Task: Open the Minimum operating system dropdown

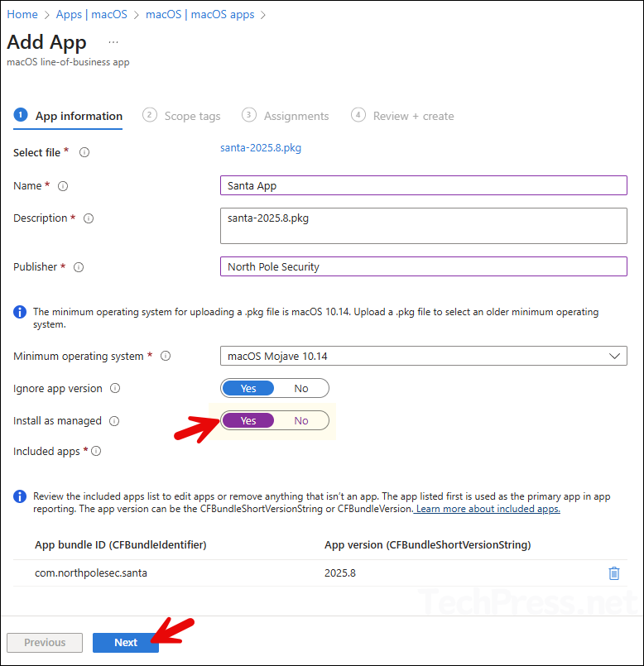Action: pos(423,356)
